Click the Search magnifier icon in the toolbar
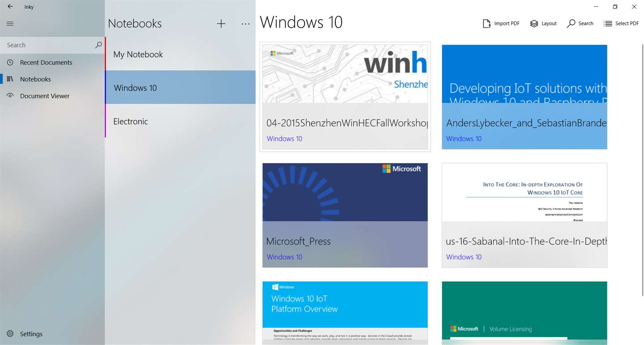The image size is (644, 345). tap(571, 24)
